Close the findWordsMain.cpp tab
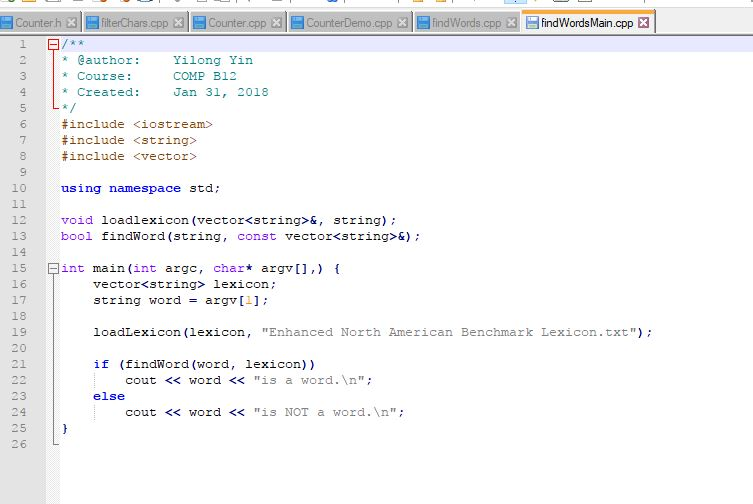This screenshot has height=504, width=753. click(x=643, y=22)
